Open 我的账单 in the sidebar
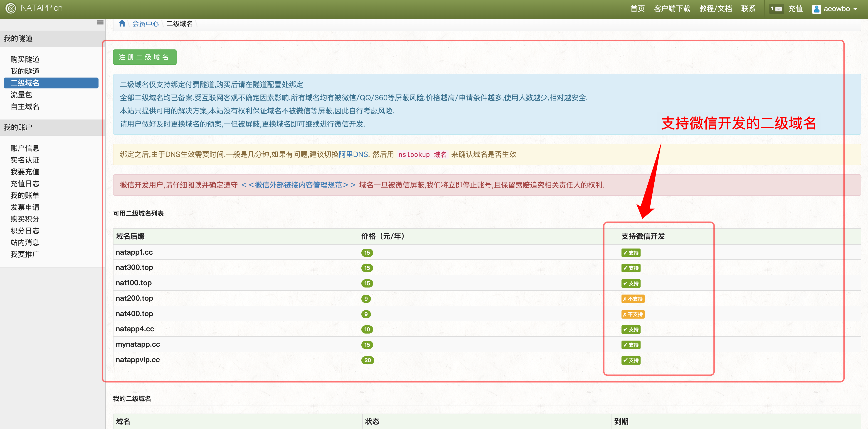The image size is (868, 429). pos(25,195)
